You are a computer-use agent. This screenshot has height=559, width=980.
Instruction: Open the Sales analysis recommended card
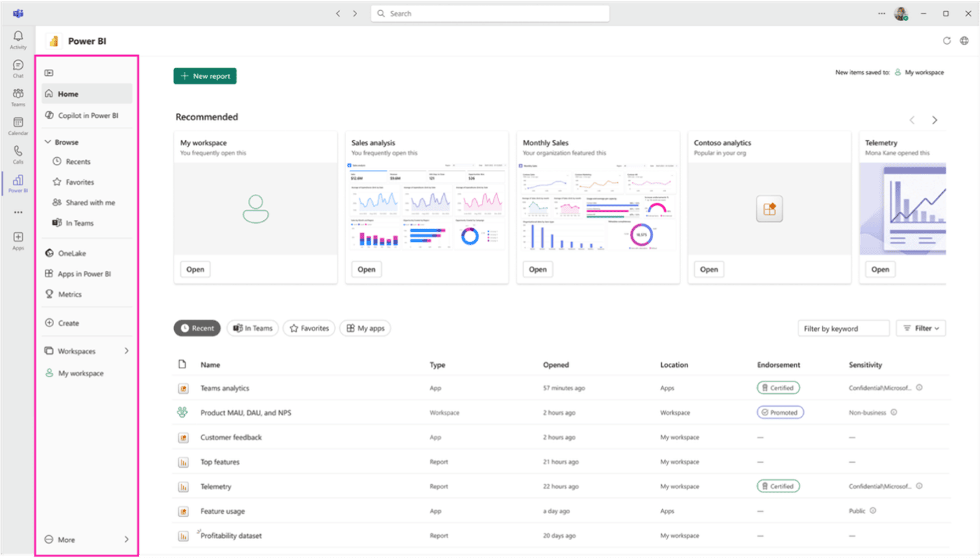367,270
